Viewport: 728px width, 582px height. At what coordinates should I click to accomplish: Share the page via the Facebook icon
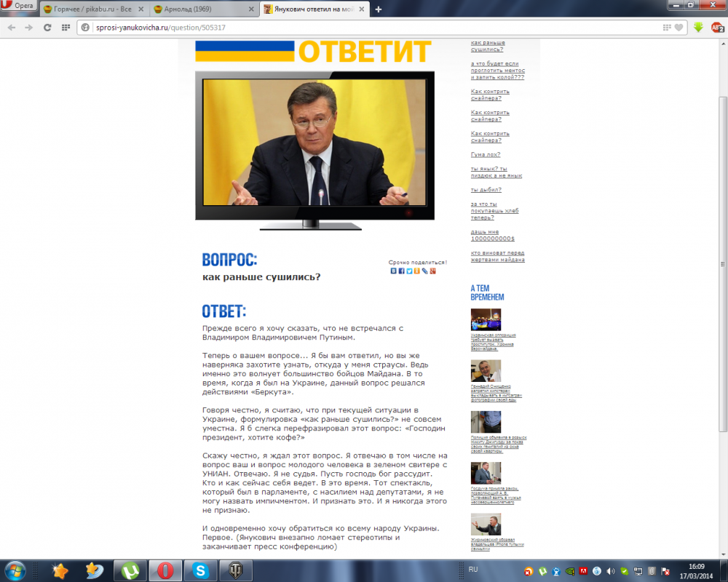401,271
